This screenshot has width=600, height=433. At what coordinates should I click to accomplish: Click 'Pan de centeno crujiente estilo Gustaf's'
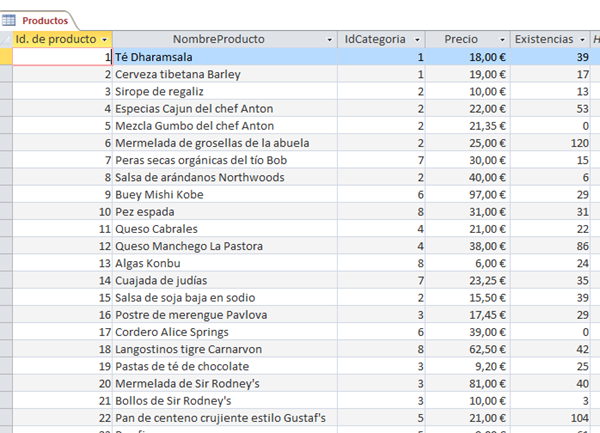pyautogui.click(x=225, y=418)
